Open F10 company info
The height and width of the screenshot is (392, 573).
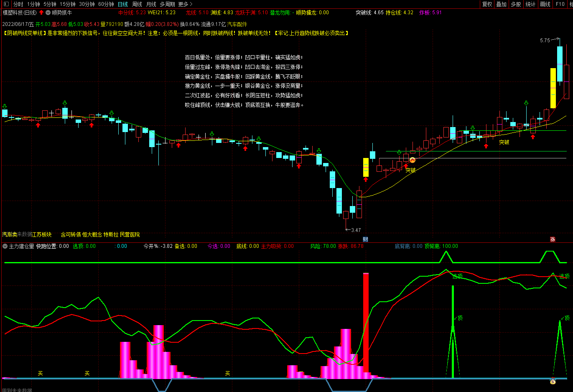pos(560,4)
